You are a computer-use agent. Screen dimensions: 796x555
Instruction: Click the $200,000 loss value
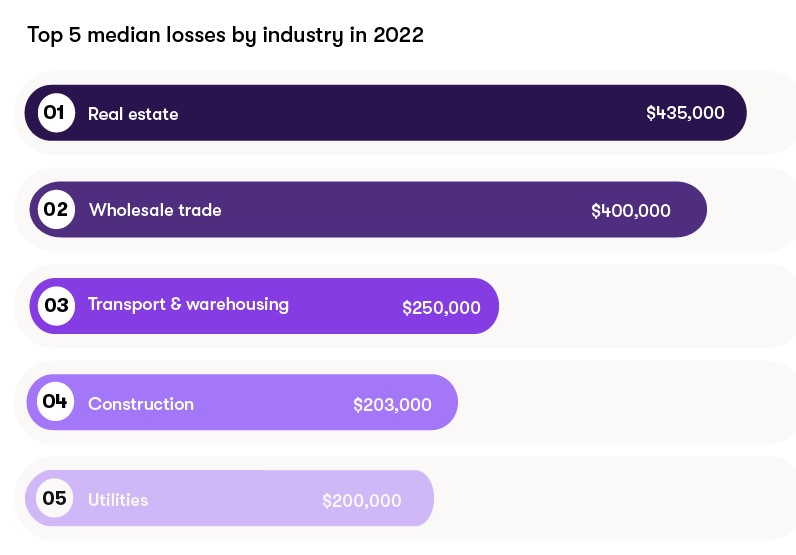pyautogui.click(x=361, y=501)
